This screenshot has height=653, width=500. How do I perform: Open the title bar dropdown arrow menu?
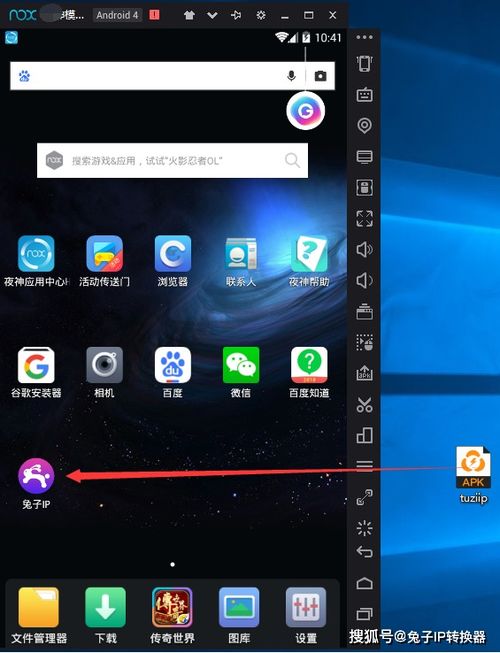[212, 15]
